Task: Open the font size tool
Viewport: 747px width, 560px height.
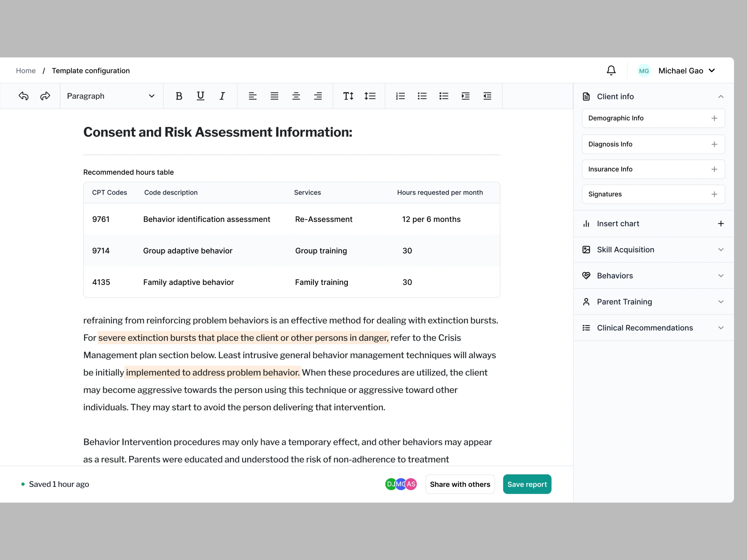Action: [x=348, y=96]
